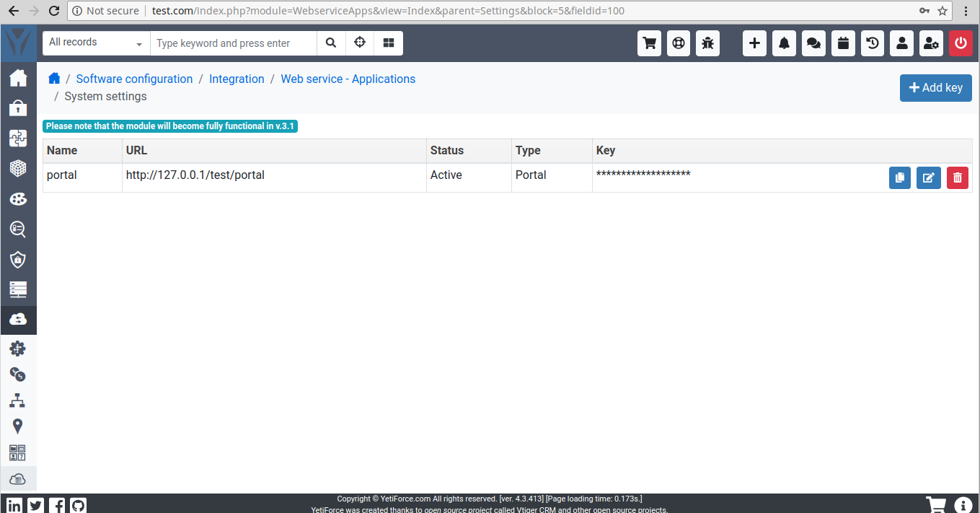Open the gear cluster sidebar submenu item
The height and width of the screenshot is (513, 980).
point(18,349)
